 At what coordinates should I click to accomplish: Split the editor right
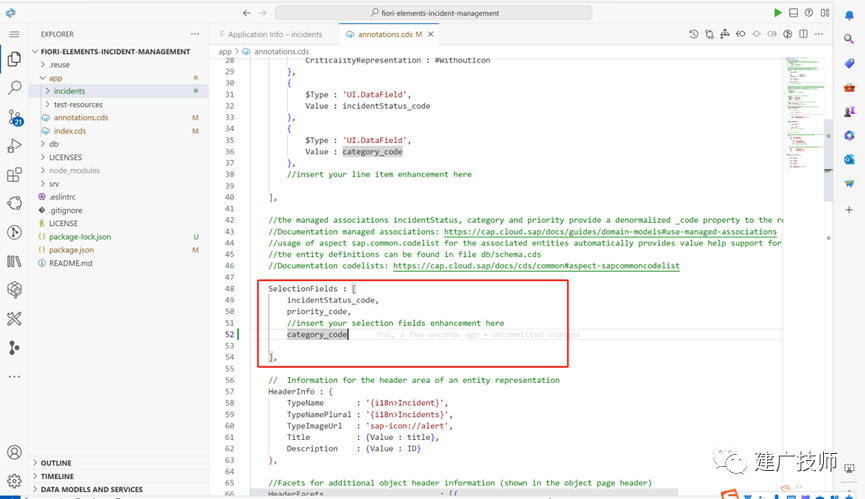[803, 34]
